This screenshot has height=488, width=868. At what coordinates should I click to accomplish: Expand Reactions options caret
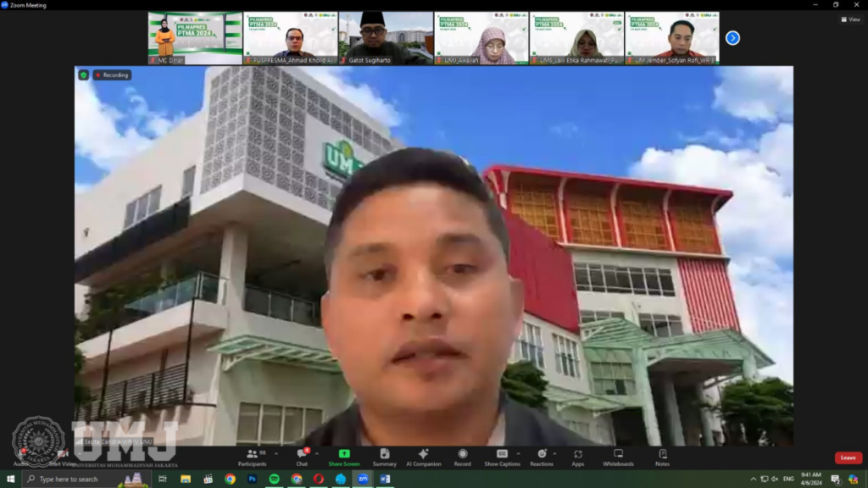(x=554, y=454)
